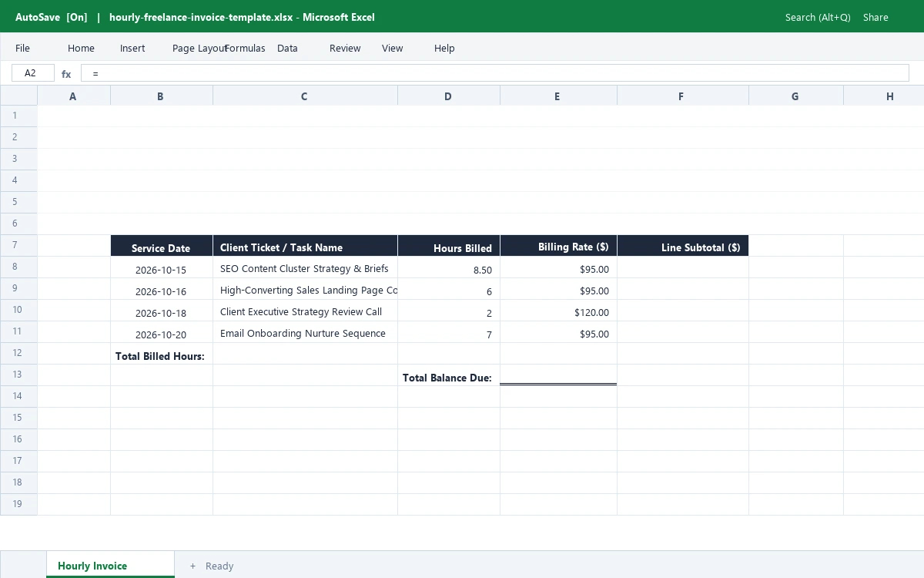Select date cell 2026-10-18

(162, 311)
